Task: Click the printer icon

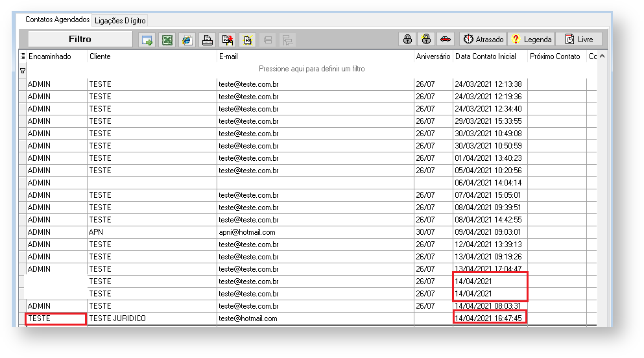Action: click(208, 40)
